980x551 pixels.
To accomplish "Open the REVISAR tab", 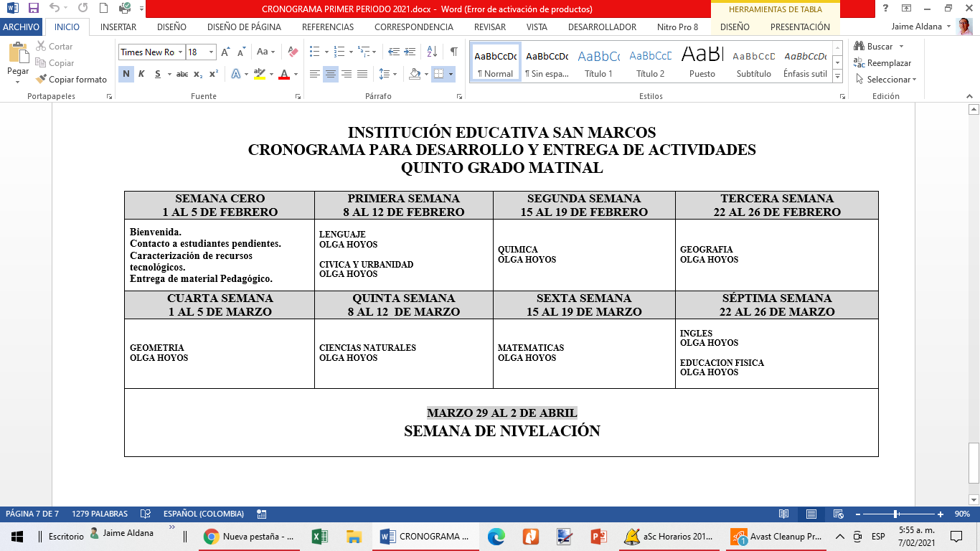I will (x=490, y=27).
